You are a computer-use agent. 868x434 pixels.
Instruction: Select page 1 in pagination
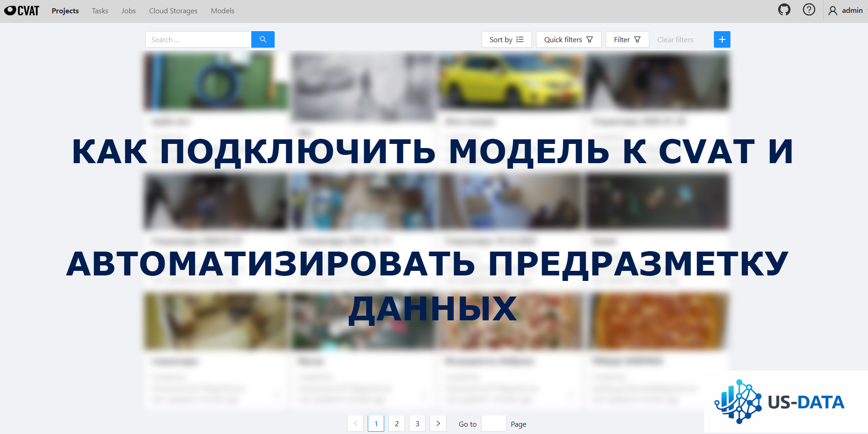tap(376, 423)
